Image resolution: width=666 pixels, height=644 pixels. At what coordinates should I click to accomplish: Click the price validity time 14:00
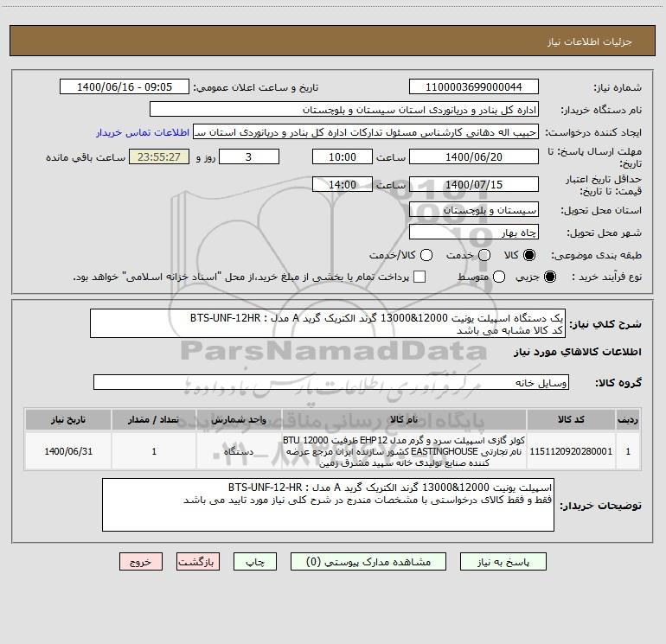click(x=343, y=184)
